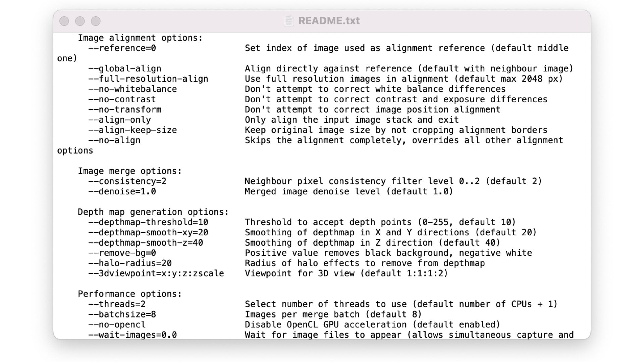Image resolution: width=644 pixels, height=362 pixels.
Task: Click the green zoom window button
Action: tap(96, 21)
